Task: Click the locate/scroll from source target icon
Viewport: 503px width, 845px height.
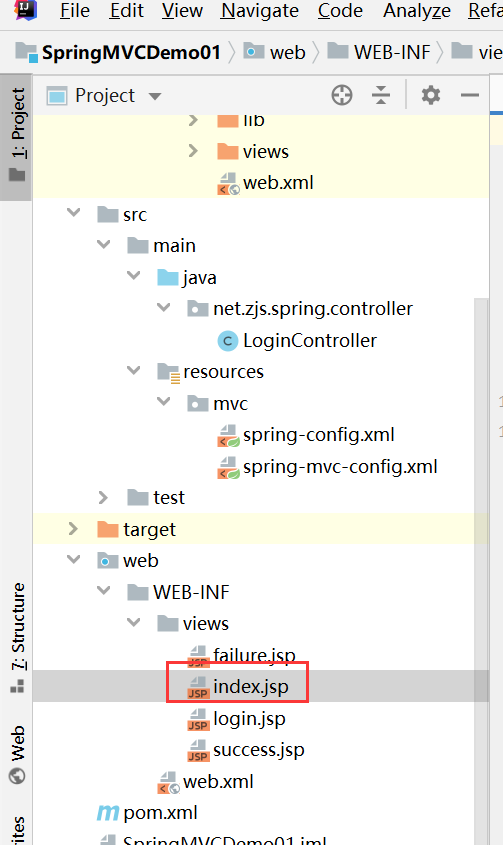Action: (342, 95)
